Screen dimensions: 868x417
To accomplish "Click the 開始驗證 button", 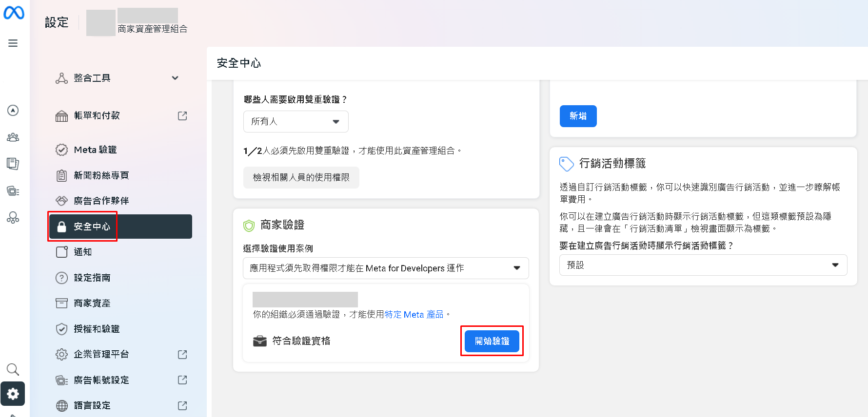I will pyautogui.click(x=492, y=341).
